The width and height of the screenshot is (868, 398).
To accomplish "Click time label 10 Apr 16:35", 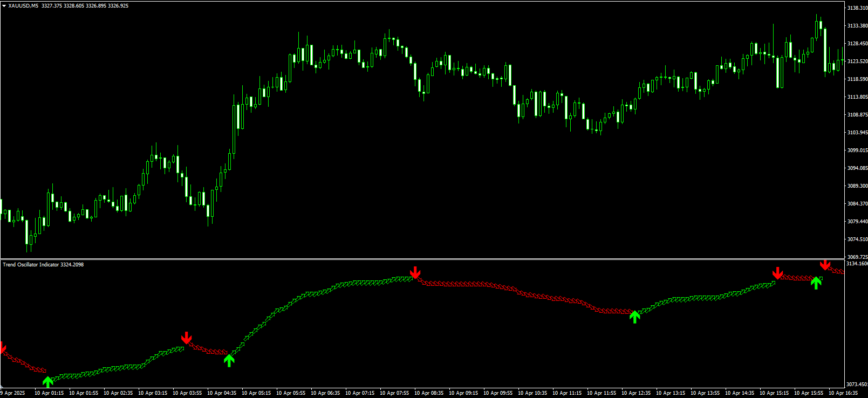I will coord(843,393).
